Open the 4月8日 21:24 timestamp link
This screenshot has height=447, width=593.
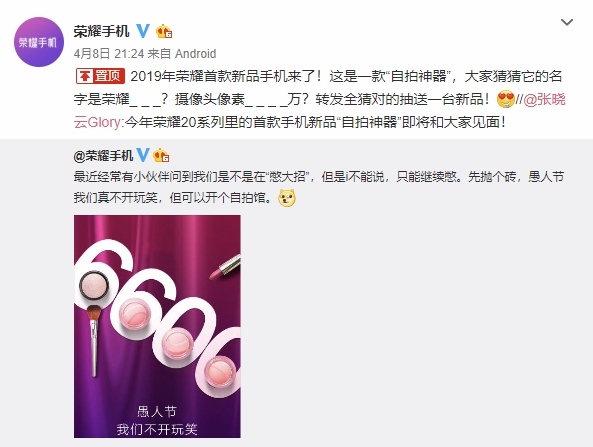pyautogui.click(x=109, y=53)
